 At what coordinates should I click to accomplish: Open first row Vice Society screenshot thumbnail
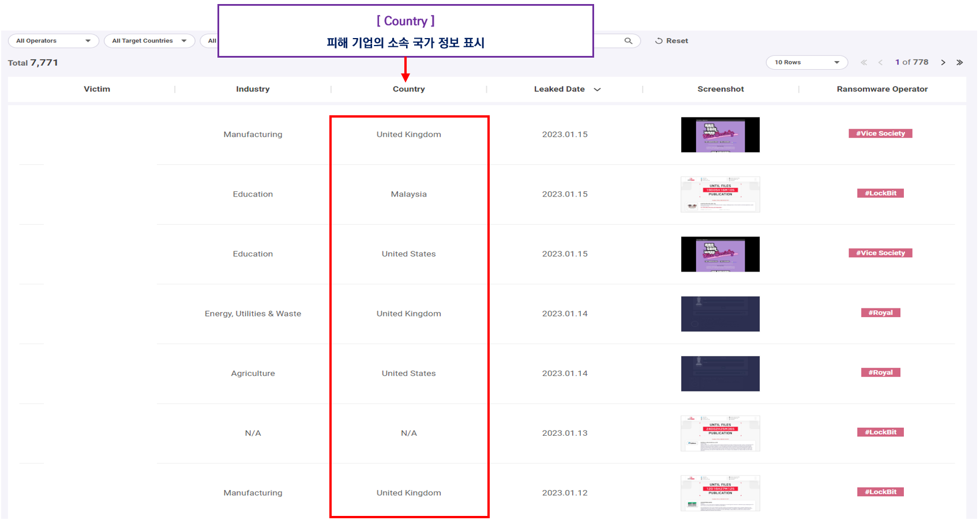pos(720,135)
